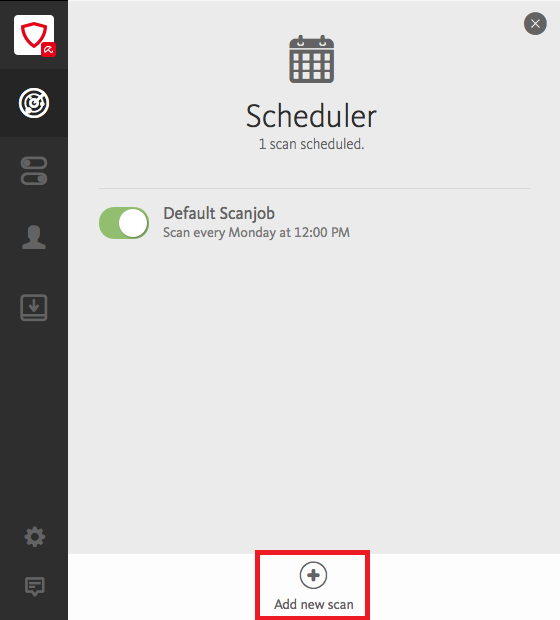Open the Feedback speech bubble icon
This screenshot has height=620, width=560.
click(x=35, y=586)
